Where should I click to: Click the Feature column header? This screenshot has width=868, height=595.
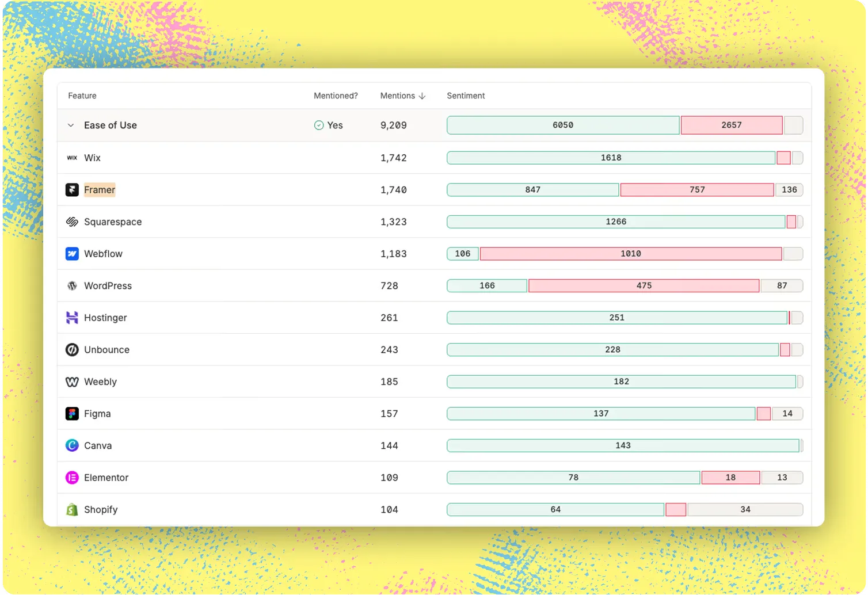coord(82,96)
